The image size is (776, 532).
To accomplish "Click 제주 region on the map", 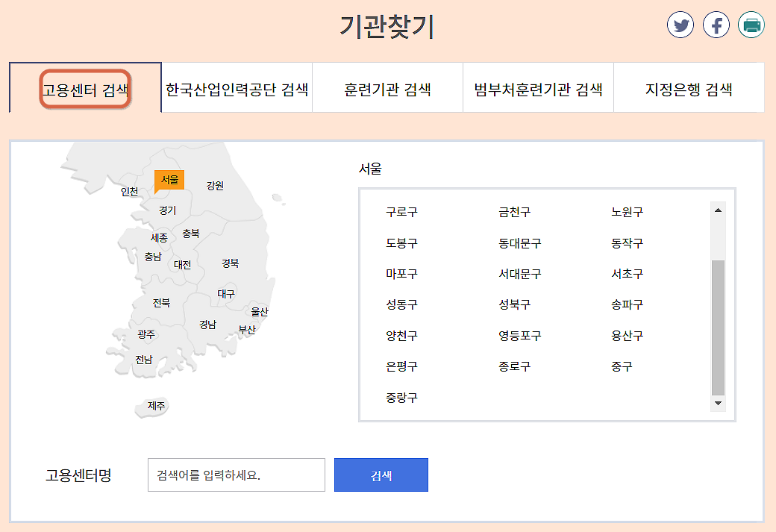I will coord(154,406).
